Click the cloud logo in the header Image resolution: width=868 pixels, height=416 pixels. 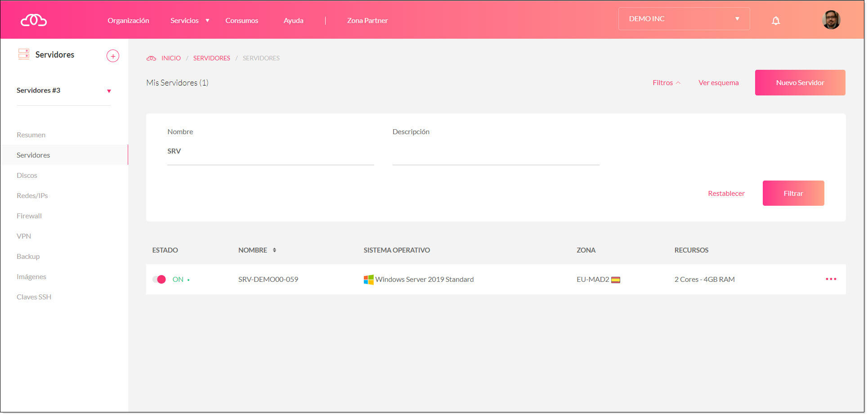(34, 20)
